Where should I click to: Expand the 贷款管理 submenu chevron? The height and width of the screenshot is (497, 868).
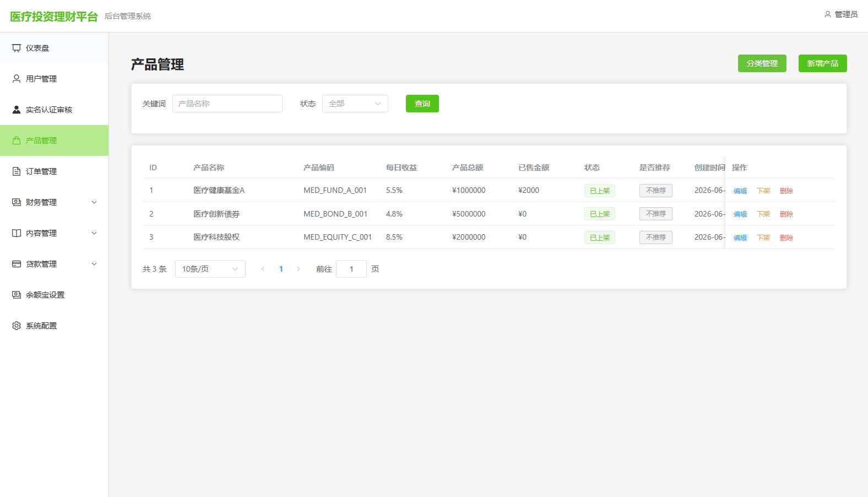point(94,264)
